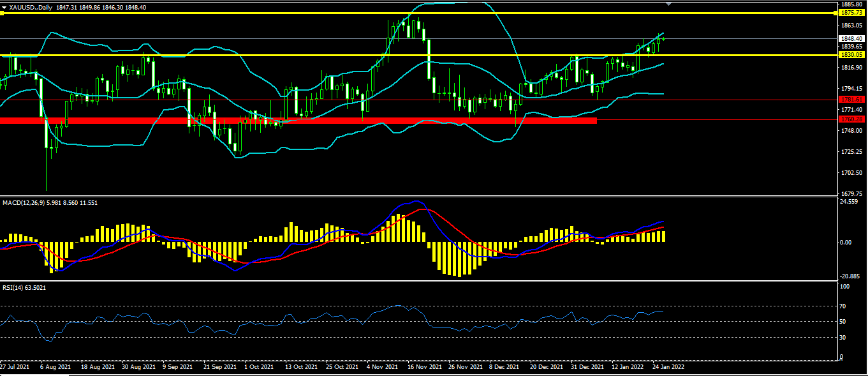Viewport: 868px width, 376px height.
Task: Click the XAUUSD.,Daily chart title text
Action: pos(31,8)
